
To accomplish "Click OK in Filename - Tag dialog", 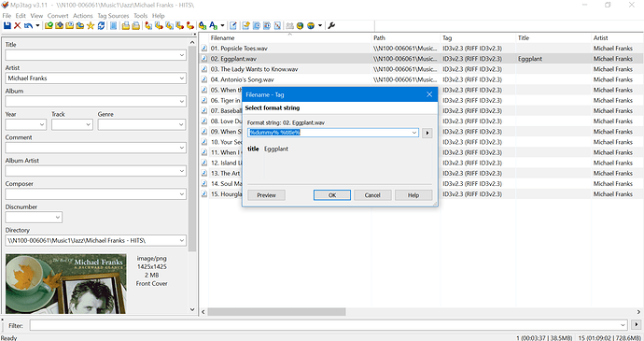I will 332,195.
